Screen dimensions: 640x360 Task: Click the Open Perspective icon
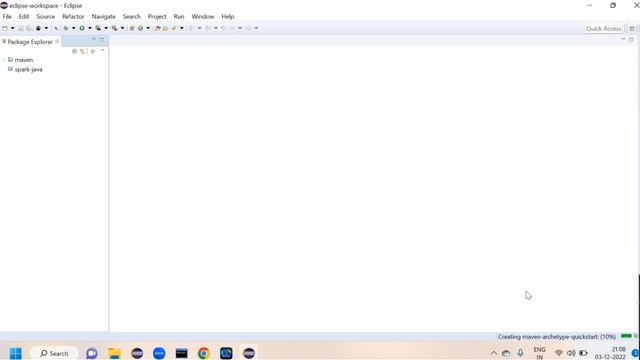(x=632, y=29)
